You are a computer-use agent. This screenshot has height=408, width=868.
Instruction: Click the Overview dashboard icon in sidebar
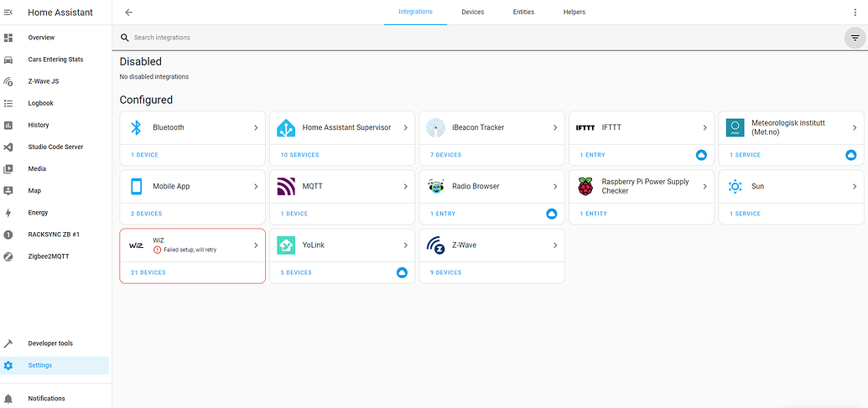click(8, 38)
